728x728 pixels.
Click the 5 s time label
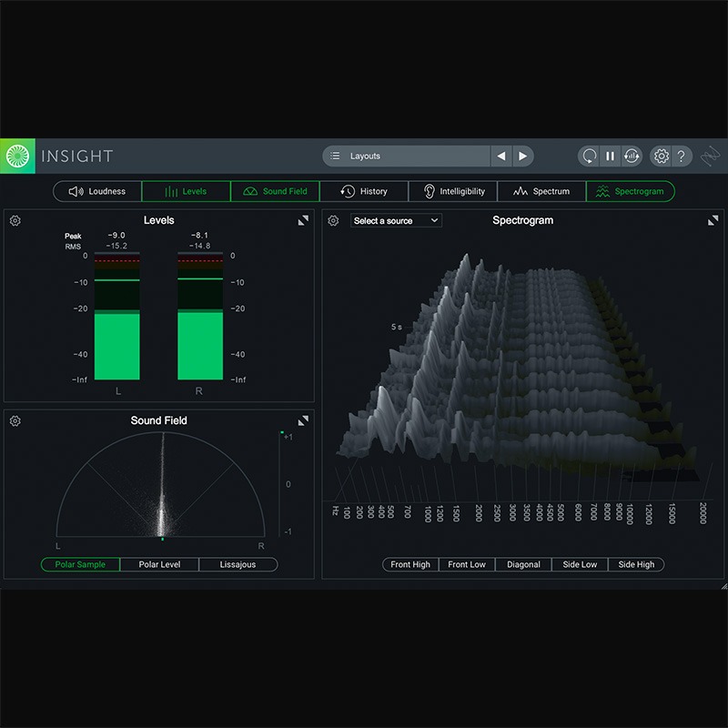(x=397, y=327)
